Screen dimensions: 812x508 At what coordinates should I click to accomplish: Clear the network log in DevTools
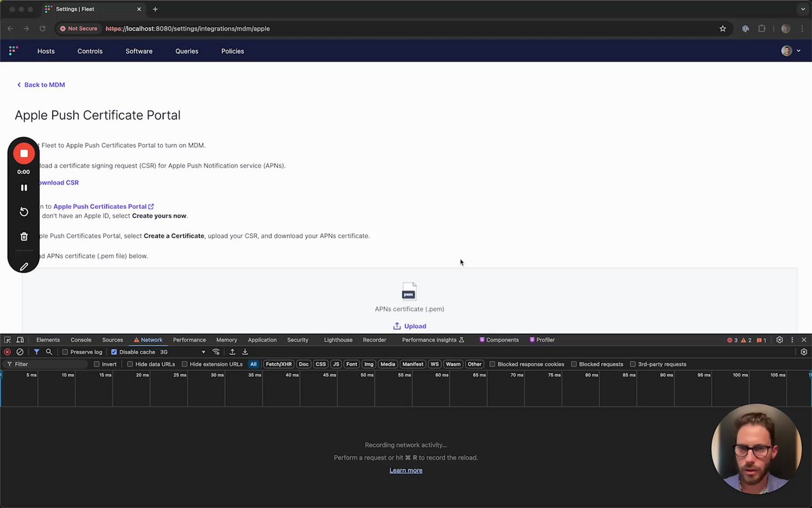point(20,352)
